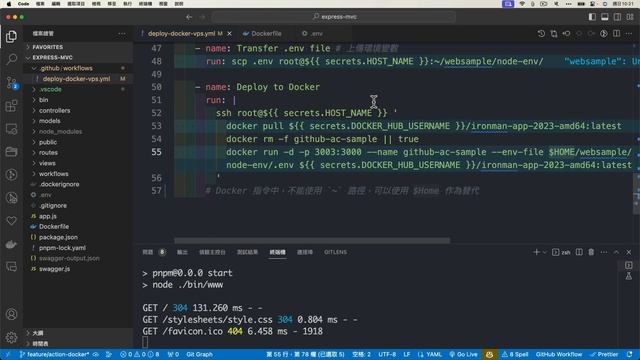Screen dimensions: 640x360
Task: Open the Problems panel tab with badge 8
Action: click(153, 252)
